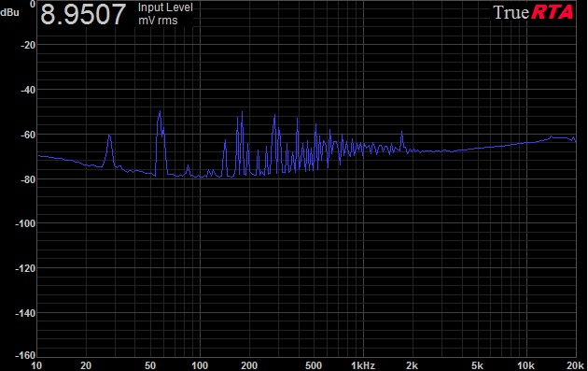Click the 20 Hz frequency axis label
The height and width of the screenshot is (371, 588).
tap(86, 365)
